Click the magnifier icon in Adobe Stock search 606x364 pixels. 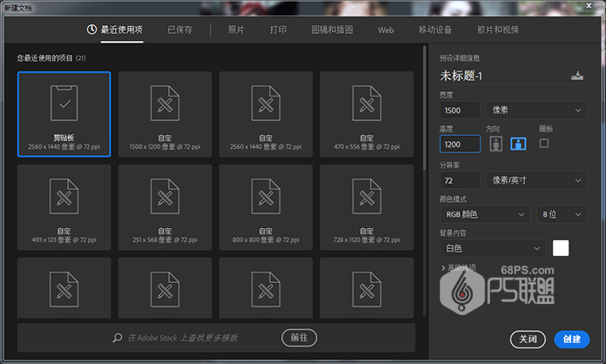click(118, 338)
